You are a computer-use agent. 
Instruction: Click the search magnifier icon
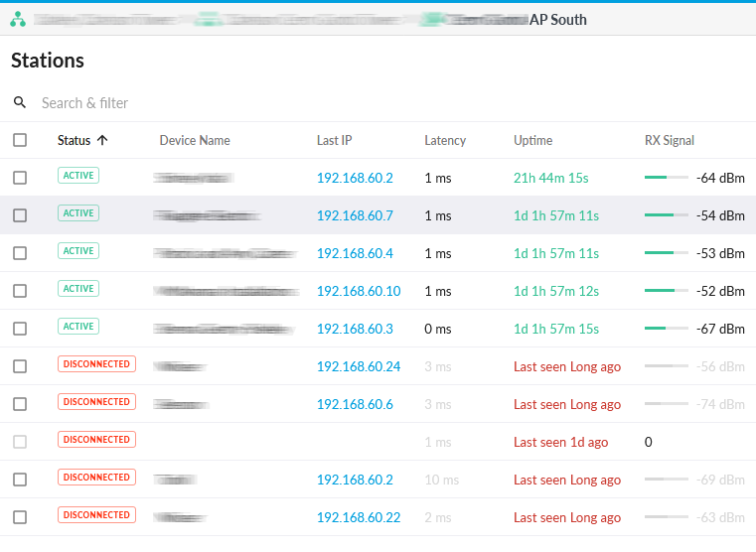pyautogui.click(x=20, y=102)
